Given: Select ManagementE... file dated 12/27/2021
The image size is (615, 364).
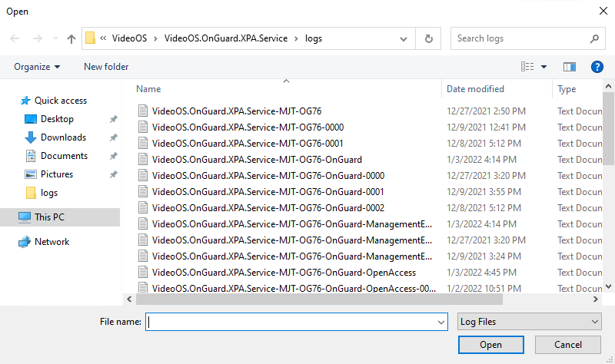Looking at the screenshot, I should pyautogui.click(x=292, y=240).
